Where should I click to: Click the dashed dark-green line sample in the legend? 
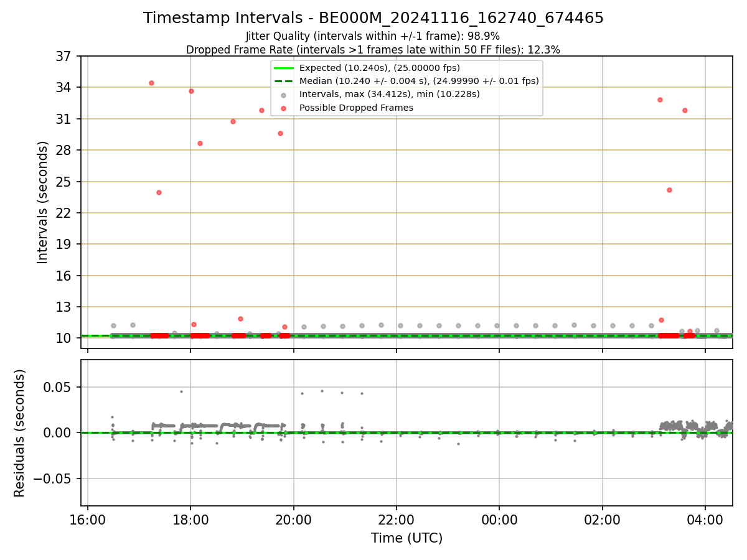(x=284, y=81)
